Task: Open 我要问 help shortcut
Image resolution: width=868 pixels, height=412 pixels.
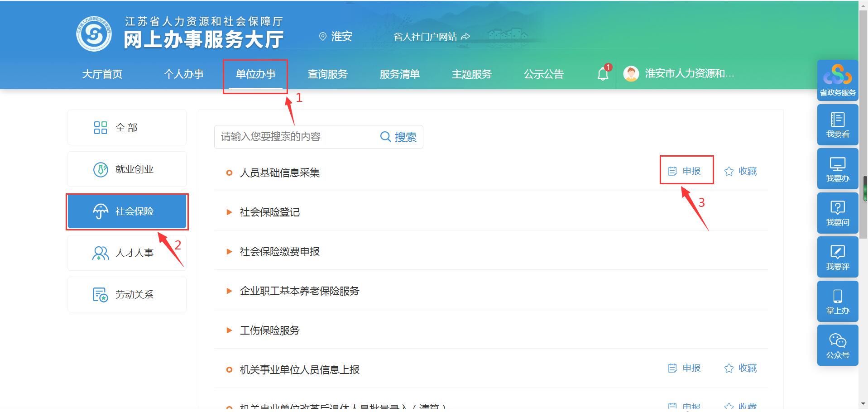Action: 837,213
